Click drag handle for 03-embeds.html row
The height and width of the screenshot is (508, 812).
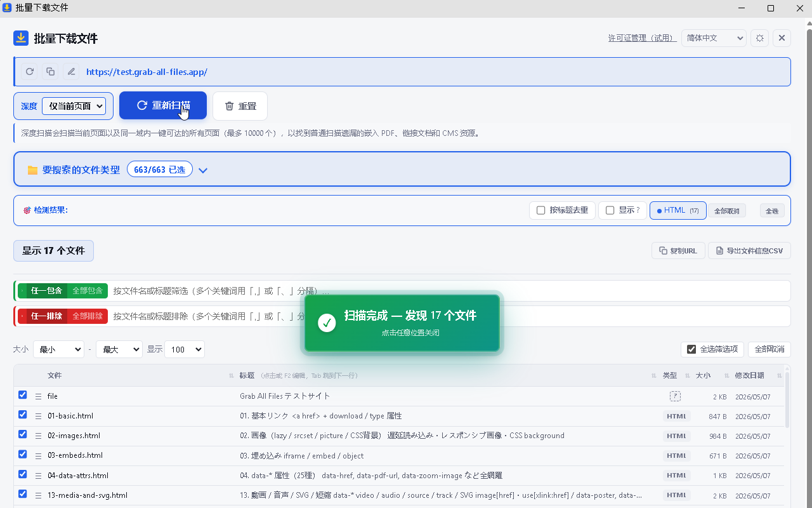click(38, 455)
